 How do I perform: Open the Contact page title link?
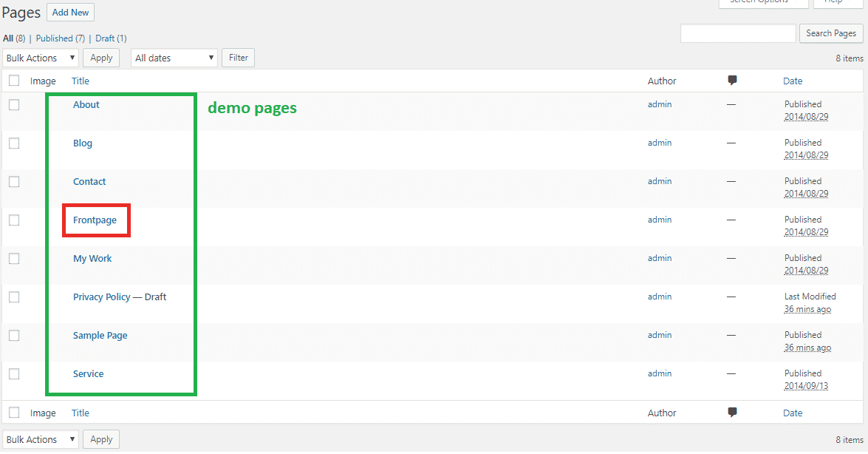pyautogui.click(x=89, y=181)
